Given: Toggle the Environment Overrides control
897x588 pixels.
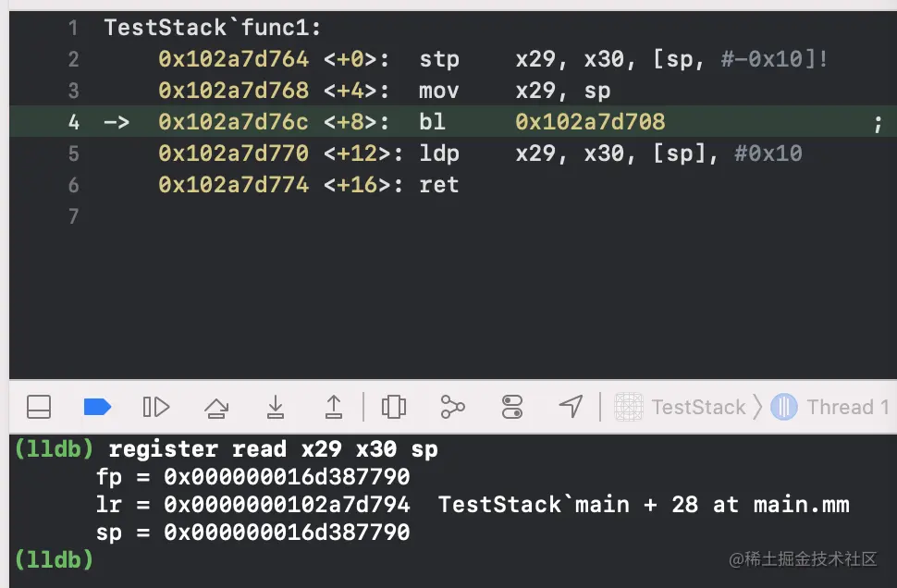Looking at the screenshot, I should coord(512,407).
